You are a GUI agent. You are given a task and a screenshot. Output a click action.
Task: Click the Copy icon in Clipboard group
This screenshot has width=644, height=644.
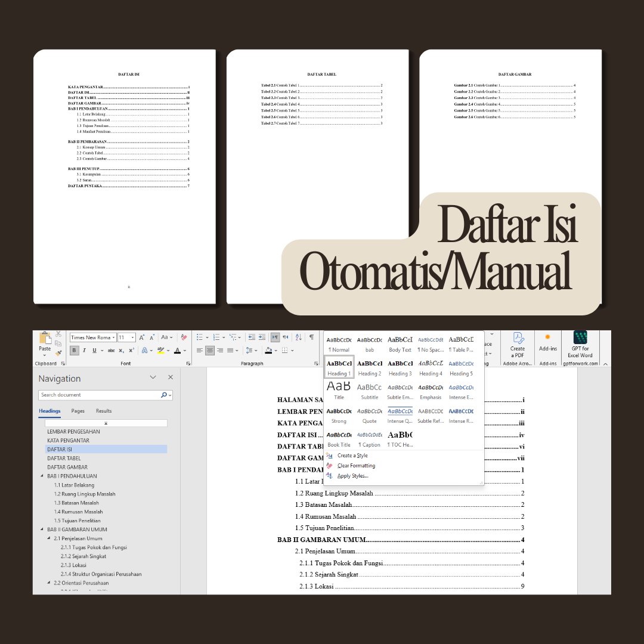(x=58, y=343)
